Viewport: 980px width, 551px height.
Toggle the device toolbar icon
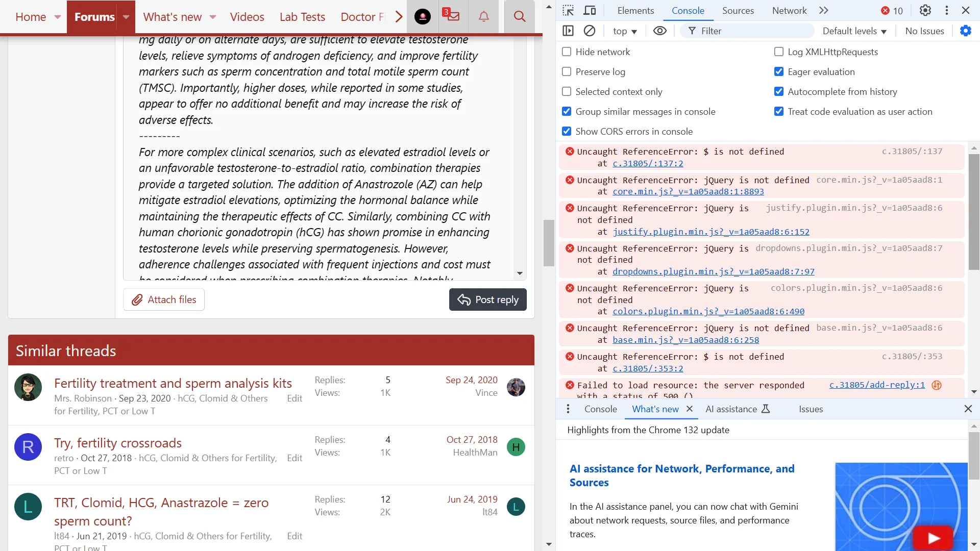(x=590, y=11)
